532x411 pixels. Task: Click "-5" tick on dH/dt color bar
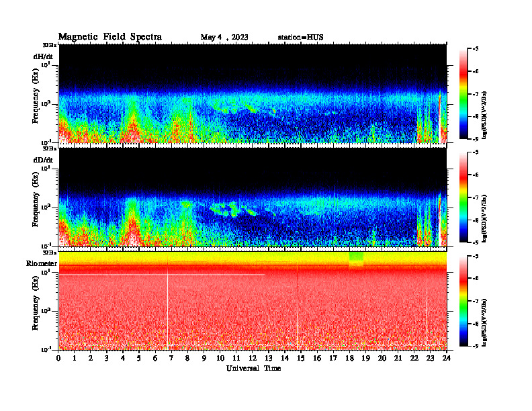(476, 49)
